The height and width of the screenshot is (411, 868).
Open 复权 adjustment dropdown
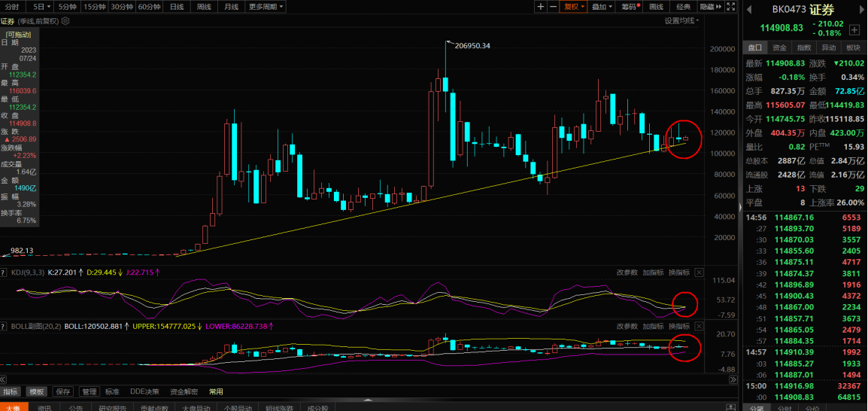tap(574, 7)
